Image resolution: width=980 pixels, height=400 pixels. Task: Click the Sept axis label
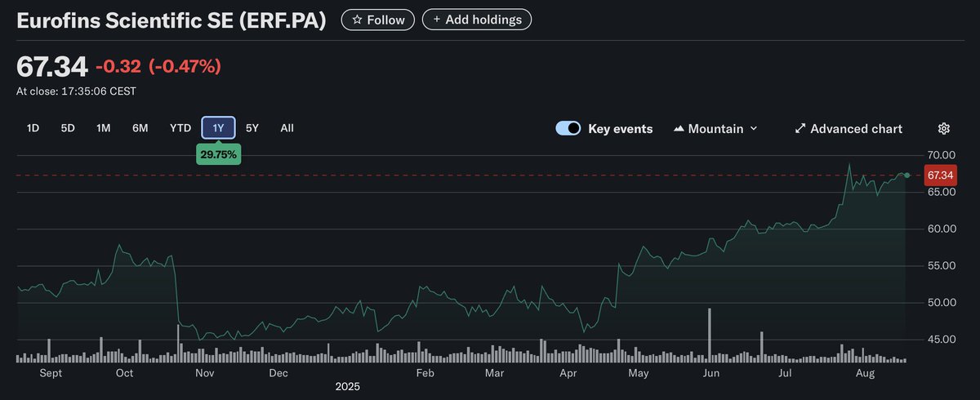(x=51, y=373)
